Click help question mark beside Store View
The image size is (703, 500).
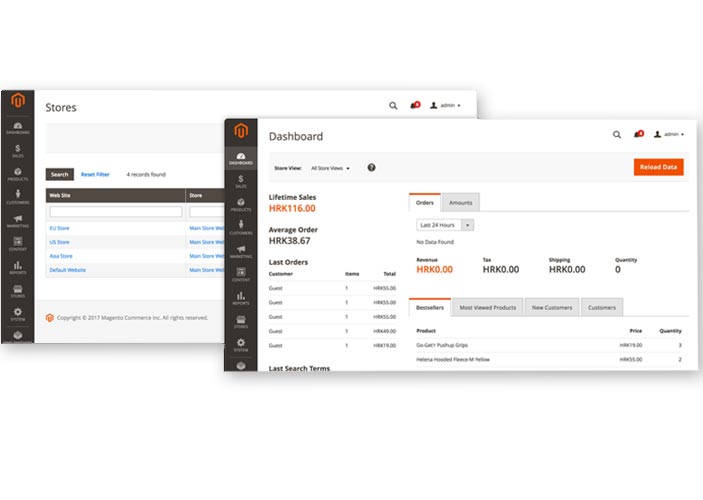coord(371,168)
